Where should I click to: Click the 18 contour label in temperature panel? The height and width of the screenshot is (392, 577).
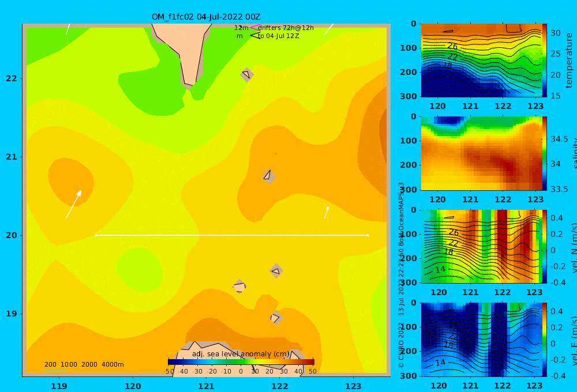[x=447, y=66]
